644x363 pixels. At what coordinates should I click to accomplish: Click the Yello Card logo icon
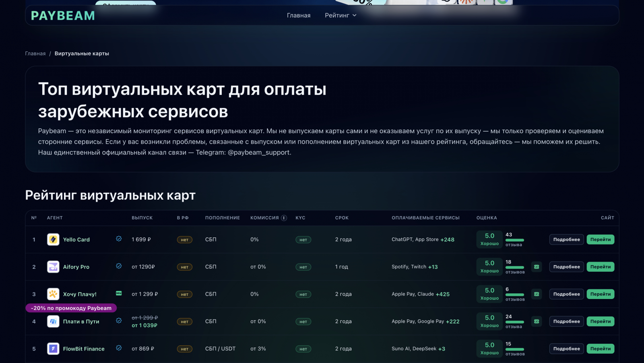pyautogui.click(x=53, y=239)
